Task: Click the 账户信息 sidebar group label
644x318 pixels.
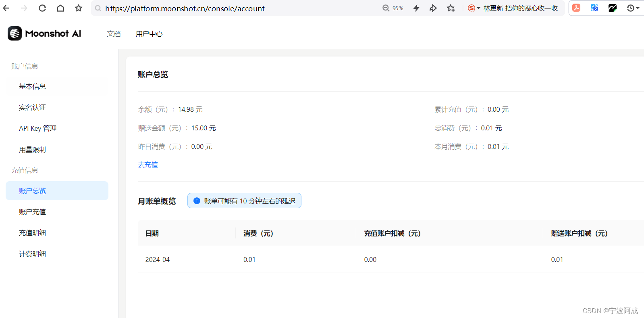Action: (25, 66)
